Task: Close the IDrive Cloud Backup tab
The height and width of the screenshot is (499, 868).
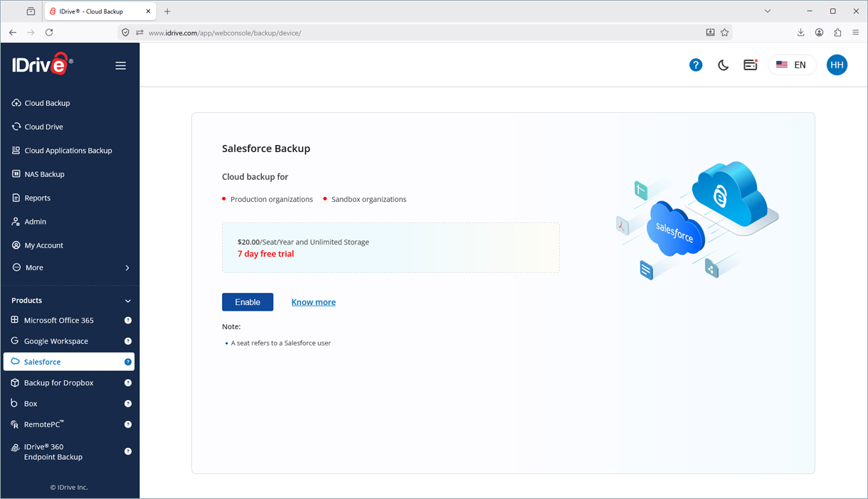Action: [148, 11]
